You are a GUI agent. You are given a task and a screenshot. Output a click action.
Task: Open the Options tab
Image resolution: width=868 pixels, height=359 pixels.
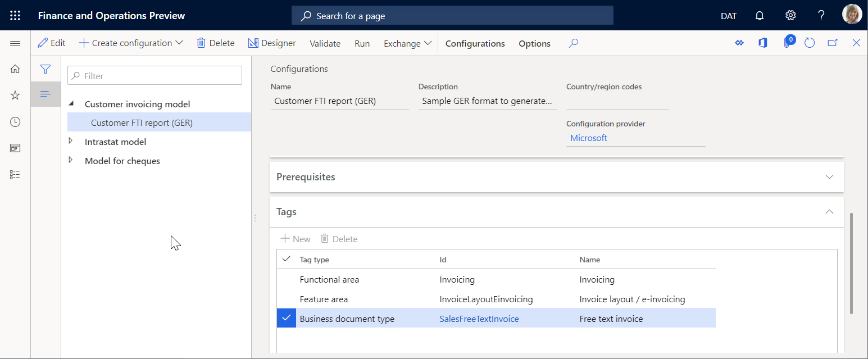point(534,43)
